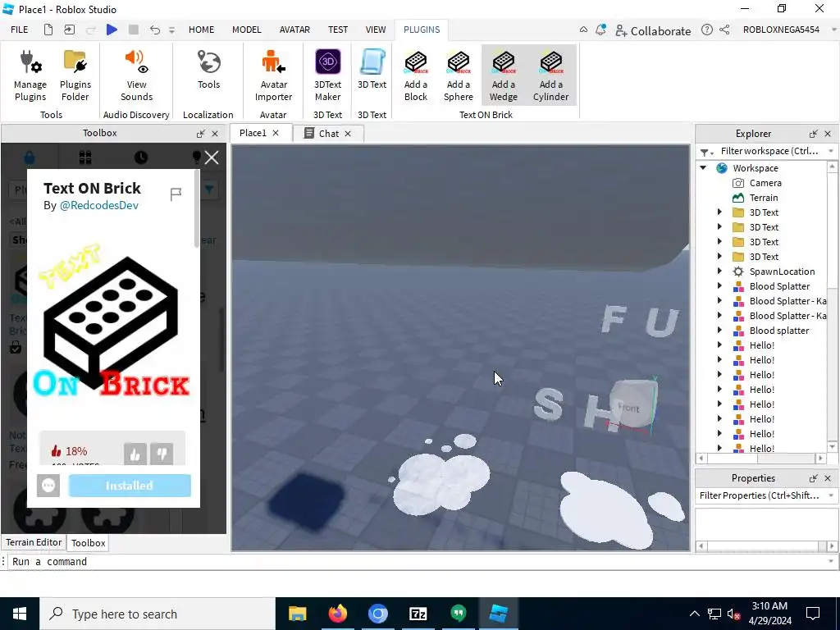Start playtest with the Play button
840x630 pixels.
pos(112,30)
